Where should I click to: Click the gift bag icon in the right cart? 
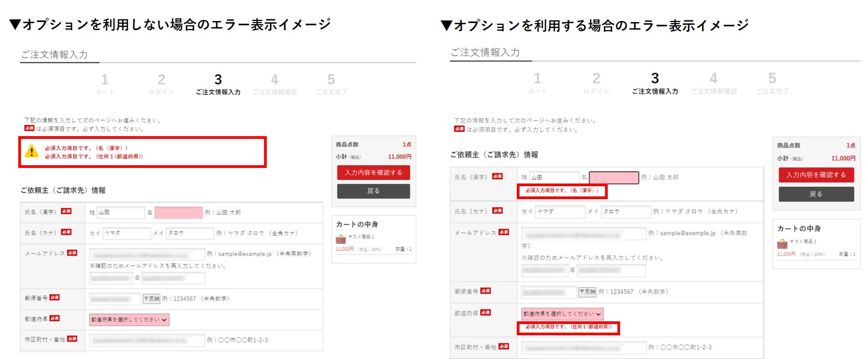point(782,244)
